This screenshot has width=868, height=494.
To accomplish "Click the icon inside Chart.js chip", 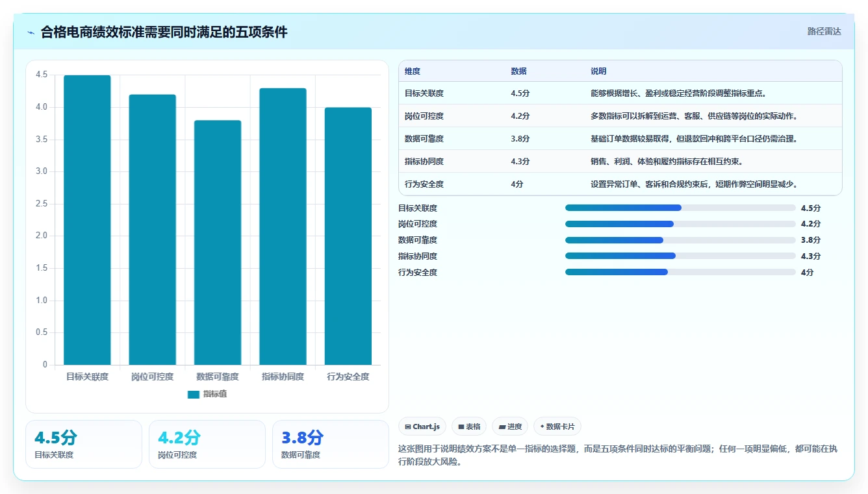I will point(407,427).
